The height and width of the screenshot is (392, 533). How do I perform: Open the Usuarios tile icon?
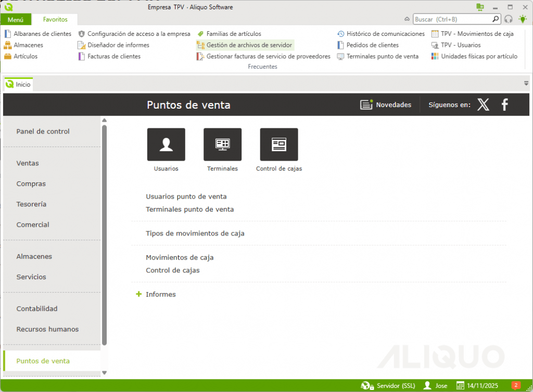166,145
